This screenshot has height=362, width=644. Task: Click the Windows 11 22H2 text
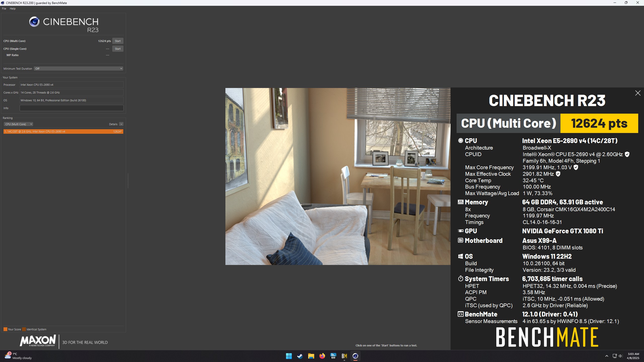[x=547, y=256]
